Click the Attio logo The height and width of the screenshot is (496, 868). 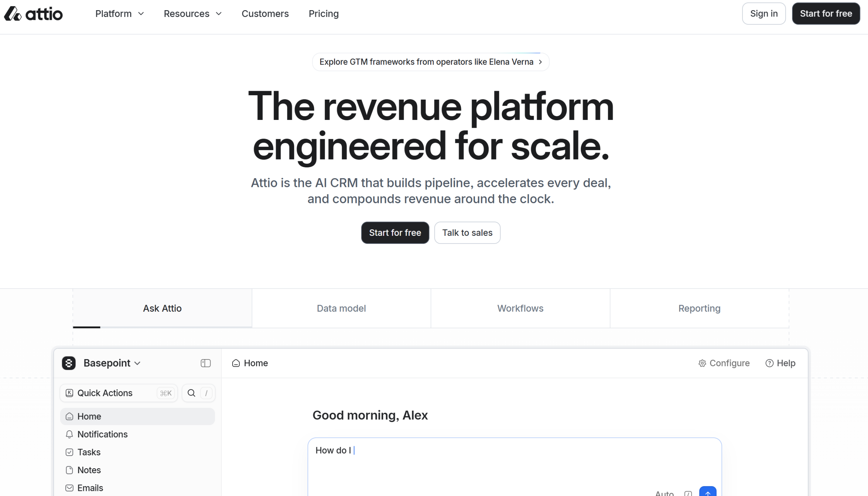point(34,14)
